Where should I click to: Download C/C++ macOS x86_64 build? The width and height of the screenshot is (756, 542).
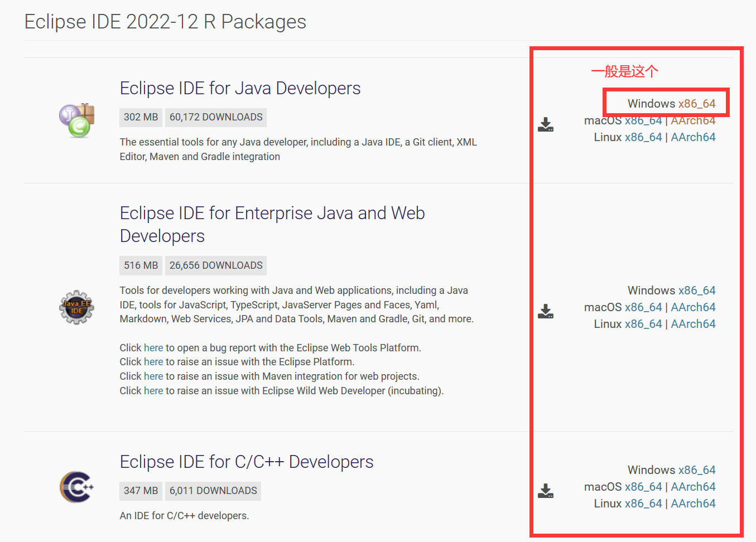coord(643,487)
